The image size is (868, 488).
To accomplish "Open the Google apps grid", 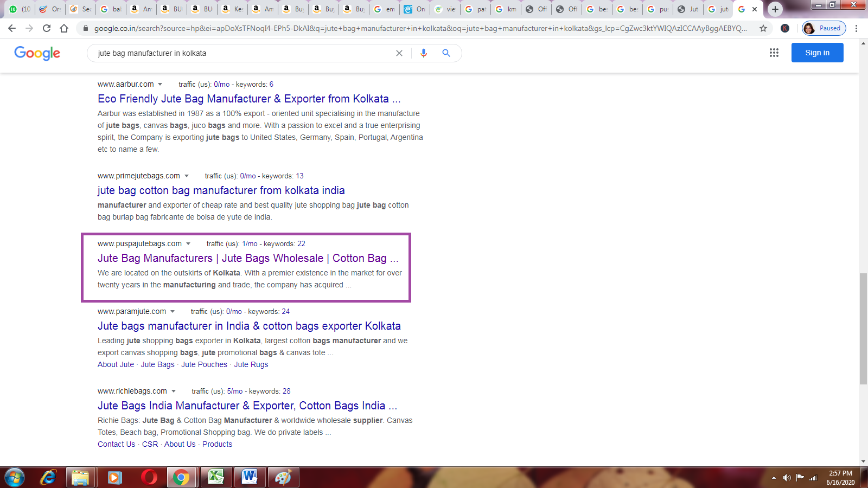I will coord(774,53).
